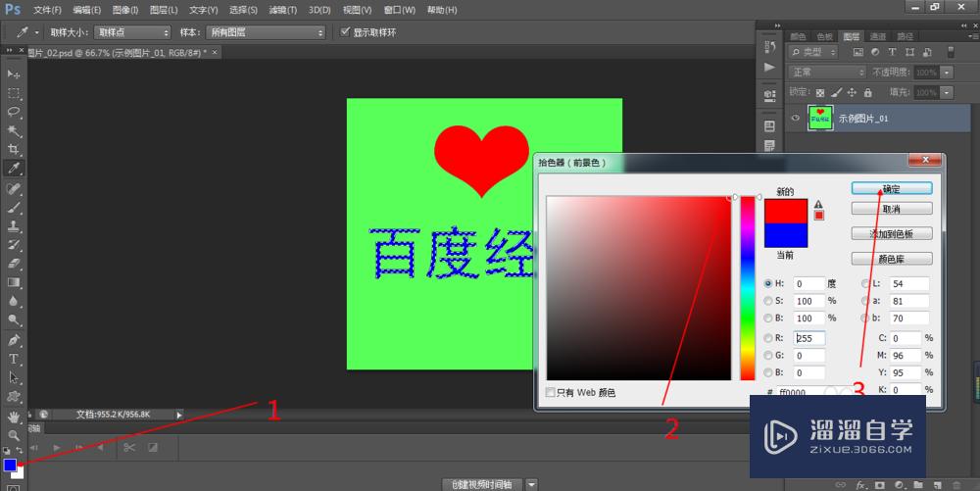Switch to the 路径 tab
The width and height of the screenshot is (980, 491).
pos(905,37)
